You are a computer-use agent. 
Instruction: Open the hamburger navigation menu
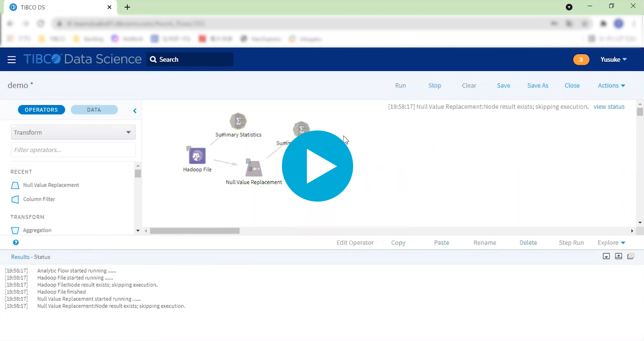(x=12, y=59)
